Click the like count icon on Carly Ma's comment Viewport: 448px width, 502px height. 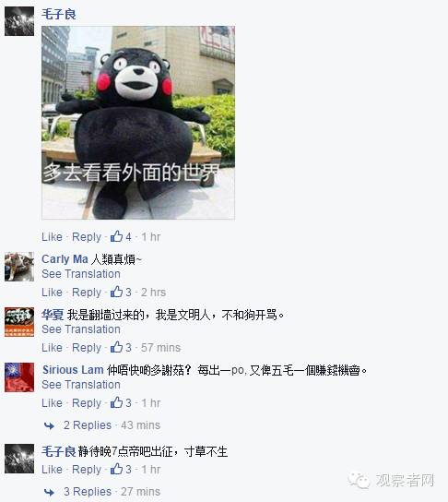(116, 292)
